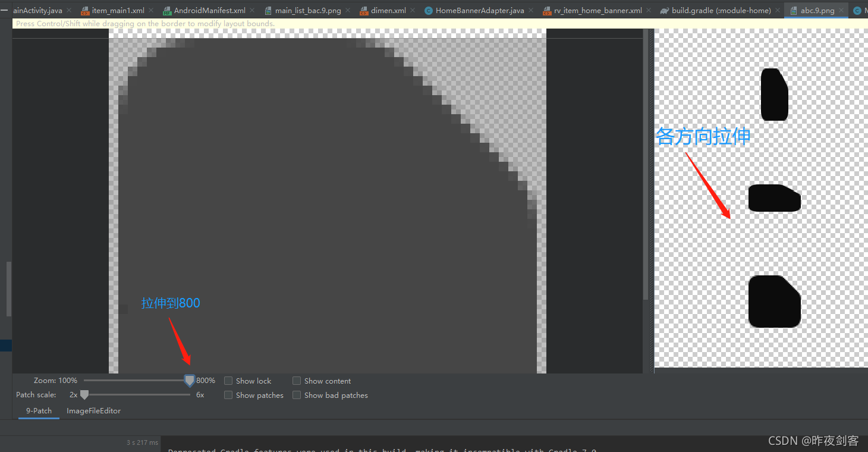Check the Show patches option
Screen dimensions: 868x452
[228, 394]
